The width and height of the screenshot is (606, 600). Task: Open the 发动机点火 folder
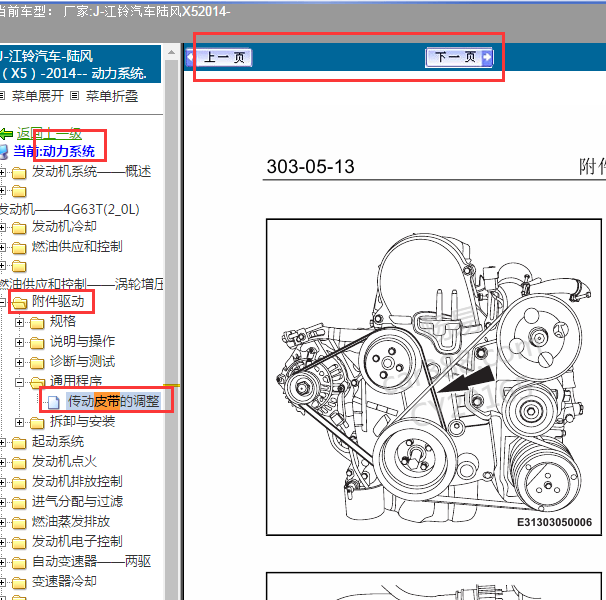[64, 461]
